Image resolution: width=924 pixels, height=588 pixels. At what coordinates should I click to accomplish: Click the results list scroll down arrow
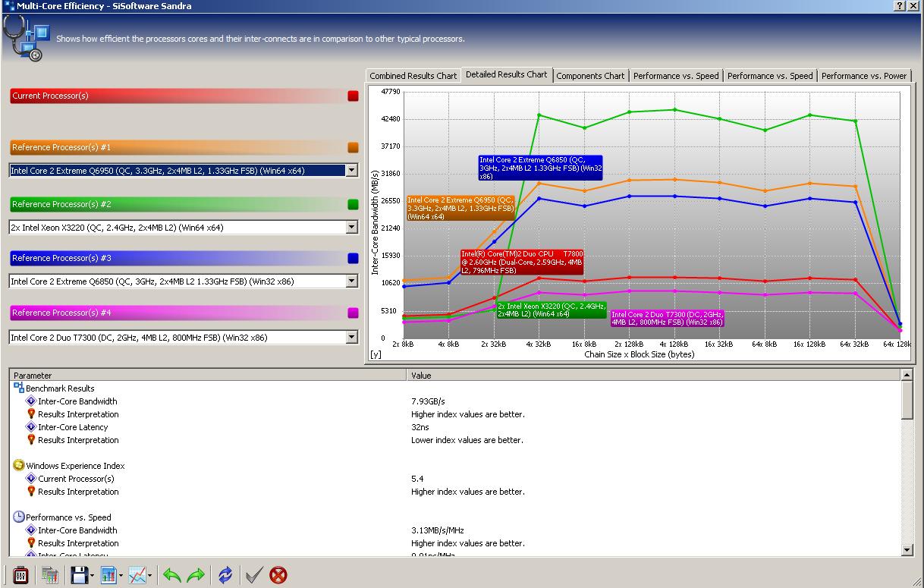(x=907, y=549)
